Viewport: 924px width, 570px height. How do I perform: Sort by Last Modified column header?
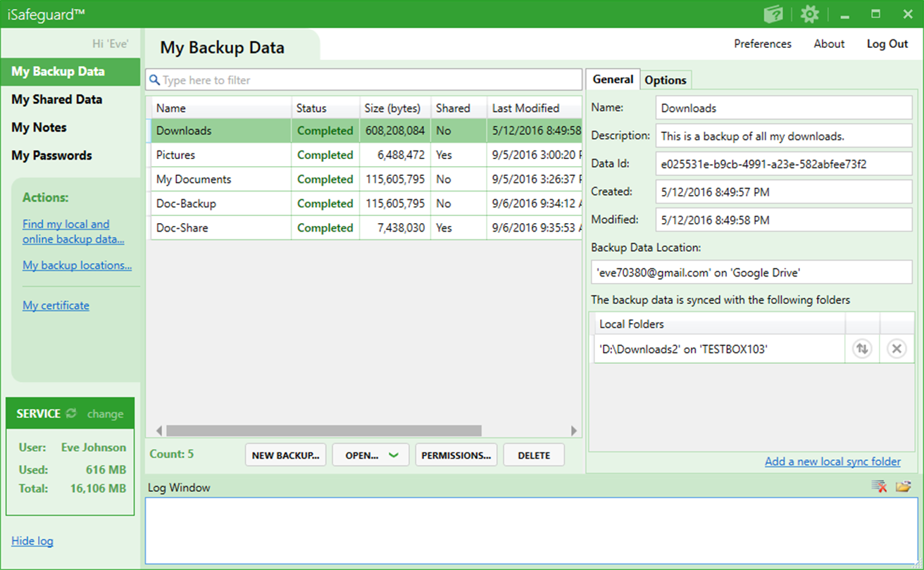(535, 108)
